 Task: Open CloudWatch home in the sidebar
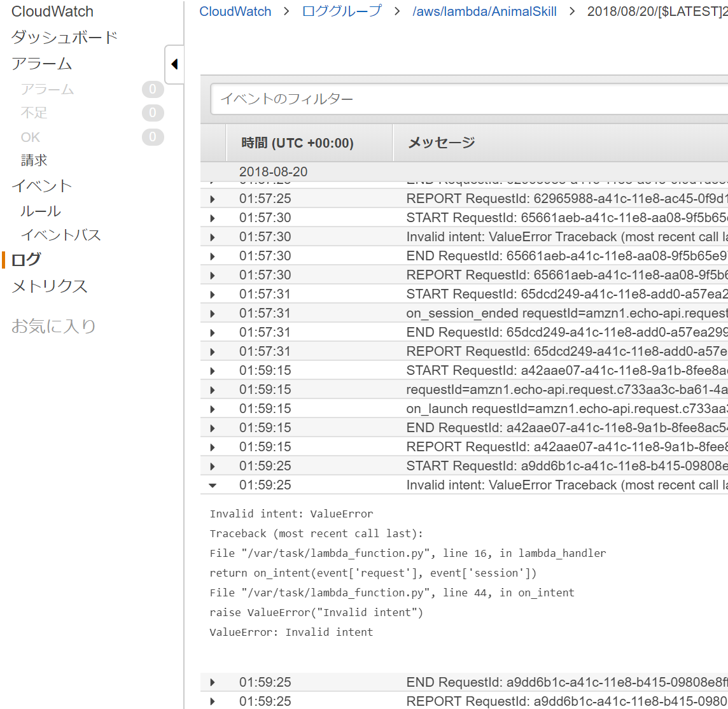52,11
